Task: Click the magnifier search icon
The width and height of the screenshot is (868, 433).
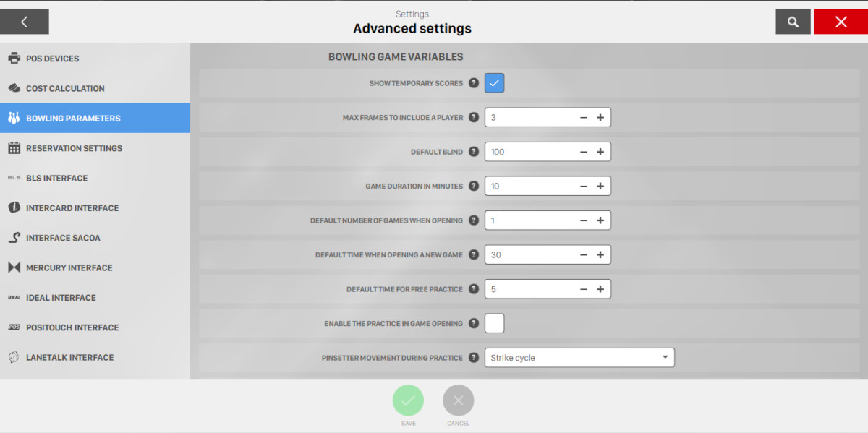Action: (793, 22)
